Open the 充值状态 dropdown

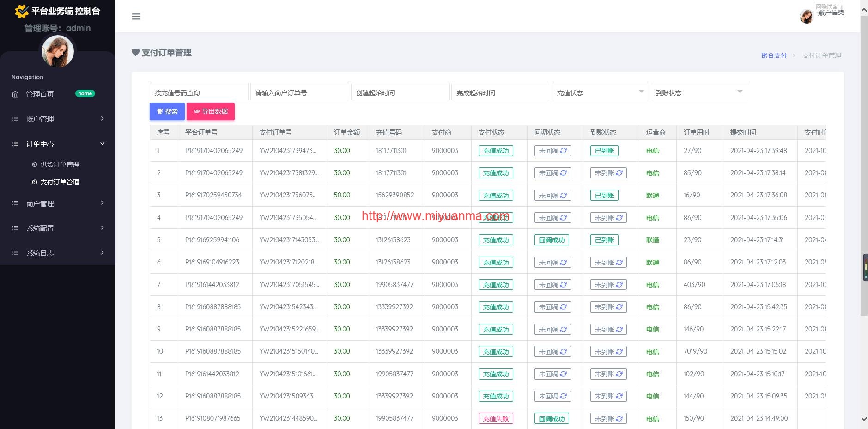[x=600, y=92]
